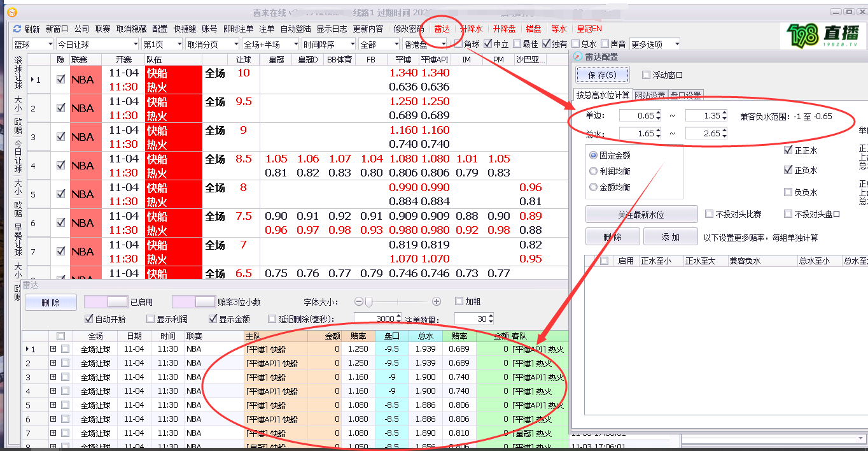Check the 负负水 checkbox
Screen dimensions: 868x451
(788, 192)
